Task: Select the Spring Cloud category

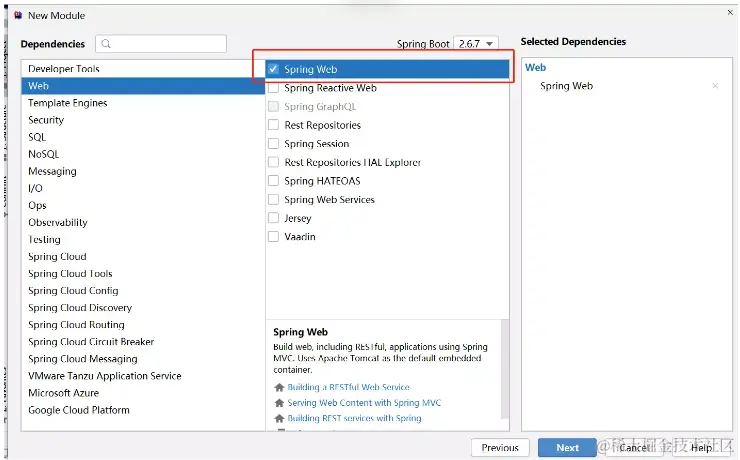Action: point(143,256)
